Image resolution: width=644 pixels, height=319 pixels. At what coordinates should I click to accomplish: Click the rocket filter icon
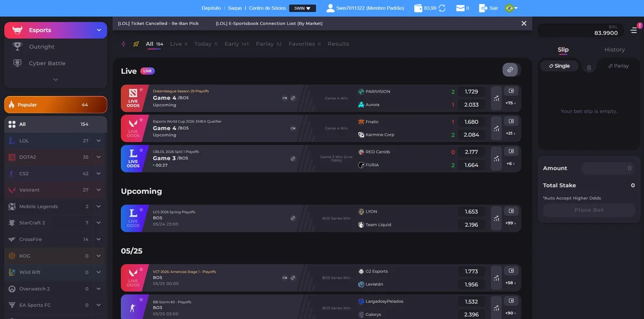click(136, 44)
